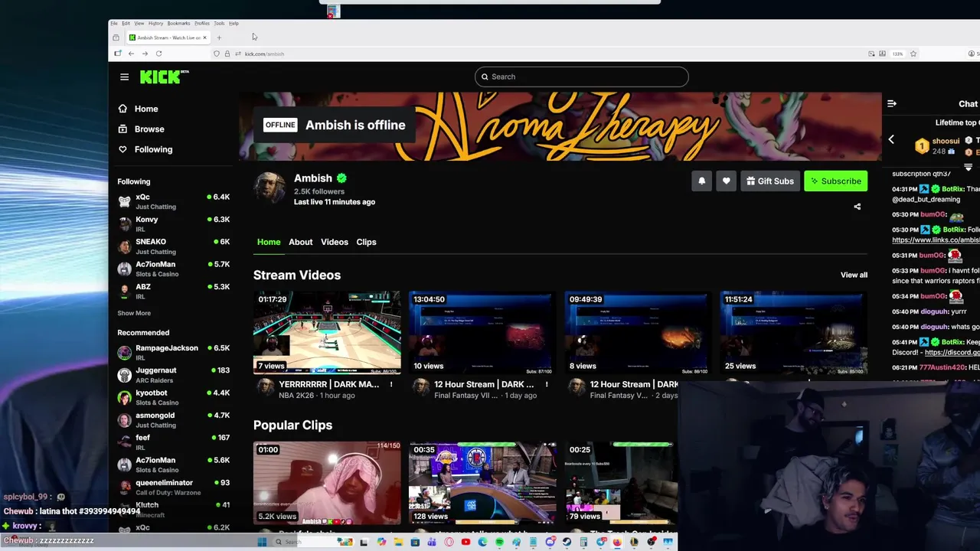The height and width of the screenshot is (551, 980).
Task: Reload the page with refresh icon
Action: click(x=158, y=54)
